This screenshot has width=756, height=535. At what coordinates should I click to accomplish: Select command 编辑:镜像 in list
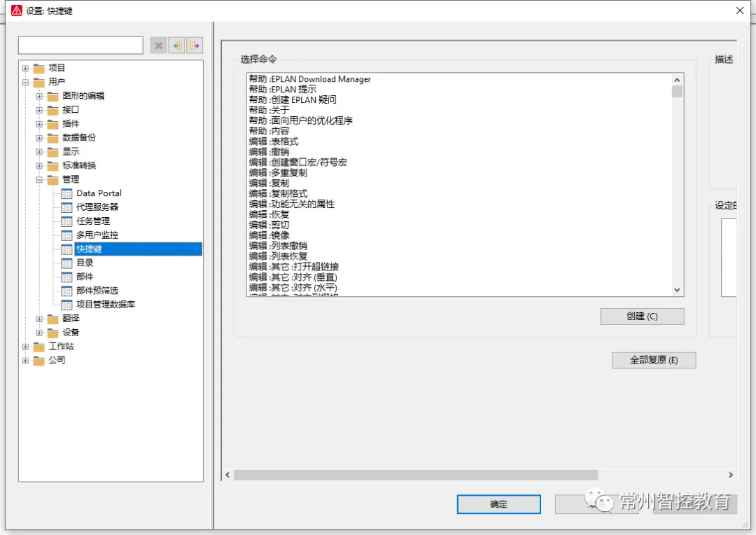pos(269,235)
